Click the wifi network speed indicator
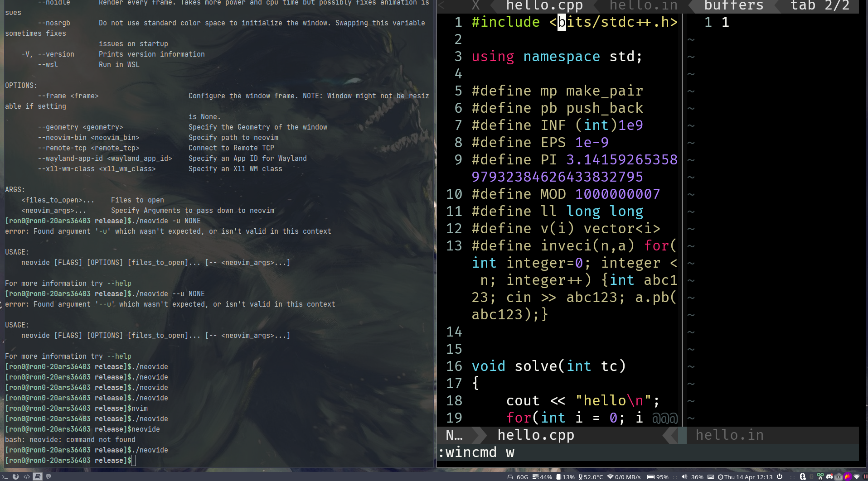 [624, 477]
